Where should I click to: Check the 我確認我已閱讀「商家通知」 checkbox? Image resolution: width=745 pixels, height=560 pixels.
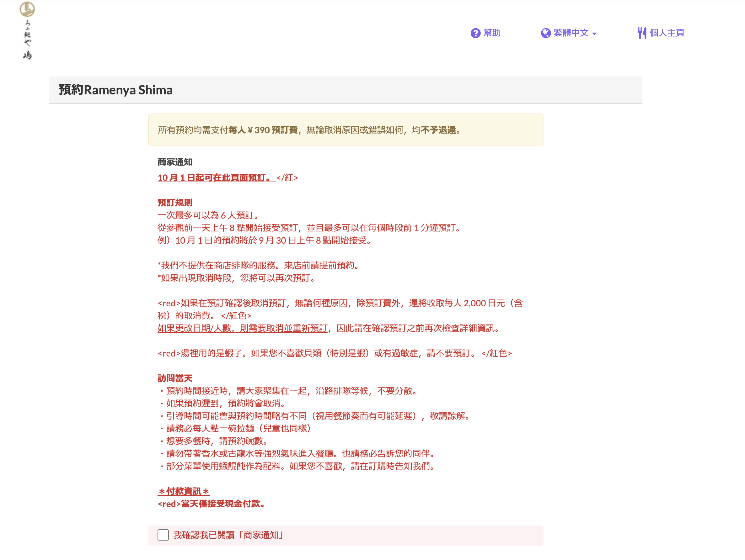pos(163,535)
